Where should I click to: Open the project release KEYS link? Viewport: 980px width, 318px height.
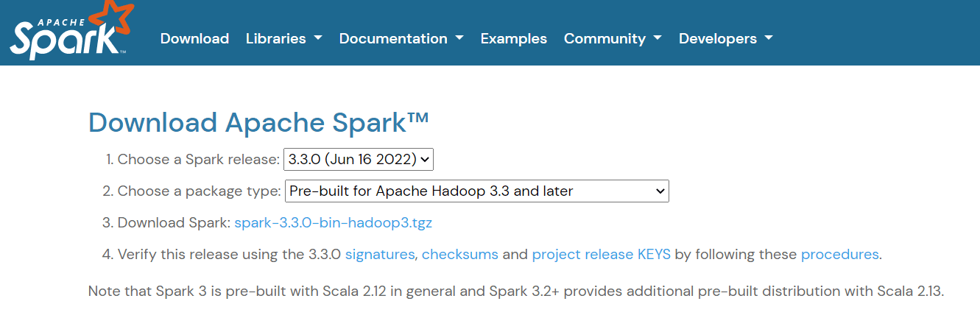point(601,255)
